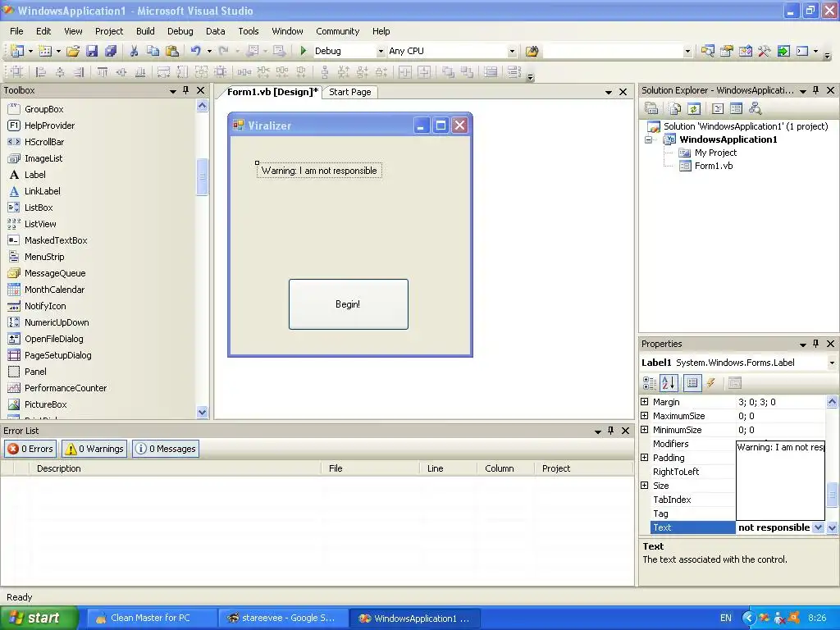
Task: Click the Begin! button on form
Action: tap(348, 304)
